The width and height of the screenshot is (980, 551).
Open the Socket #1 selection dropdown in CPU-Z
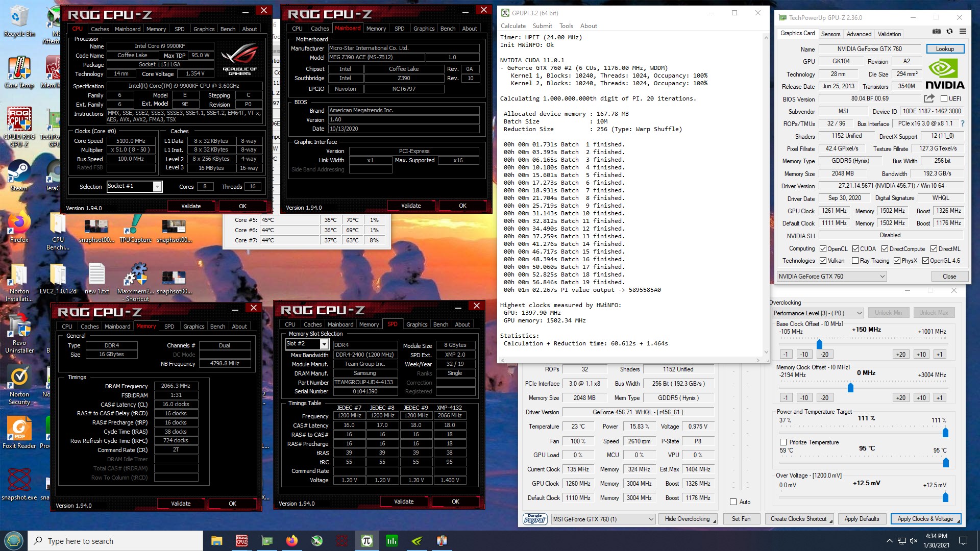(x=134, y=186)
